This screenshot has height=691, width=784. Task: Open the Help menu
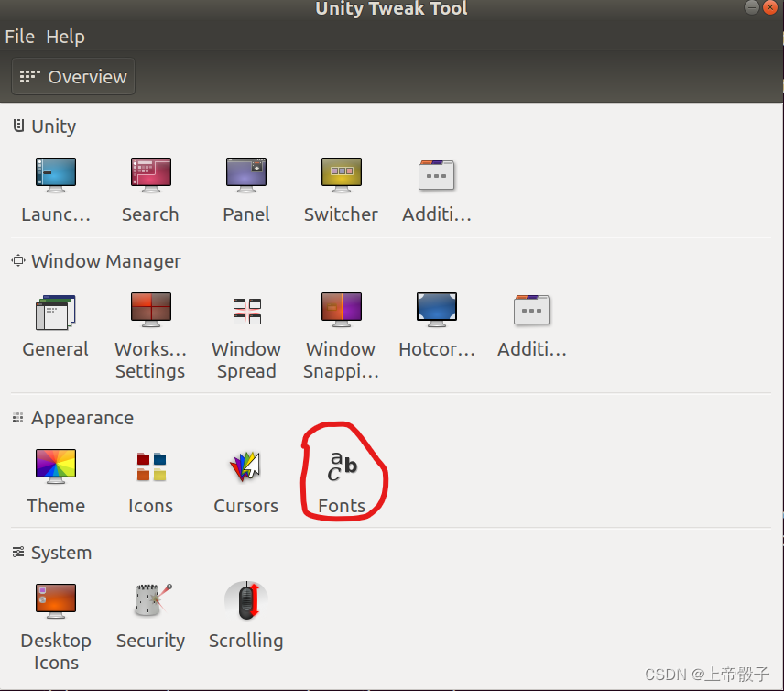click(x=66, y=37)
